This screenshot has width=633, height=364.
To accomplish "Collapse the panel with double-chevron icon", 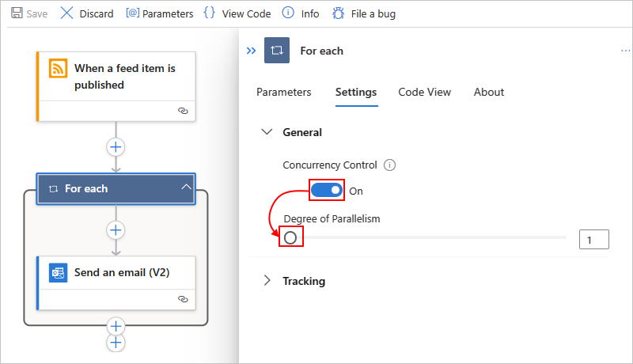I will coord(251,51).
